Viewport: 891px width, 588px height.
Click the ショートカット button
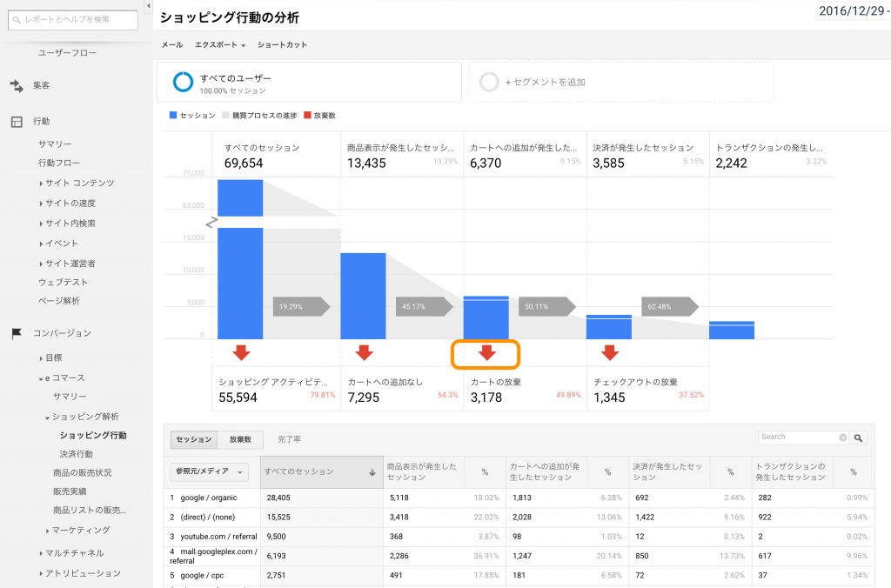click(x=282, y=45)
